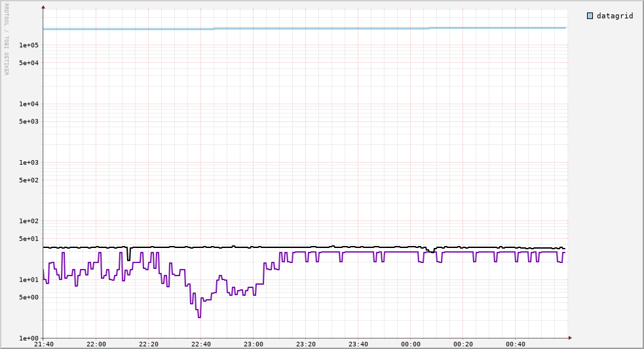
Task: Click the black data series line
Action: pyautogui.click(x=304, y=247)
